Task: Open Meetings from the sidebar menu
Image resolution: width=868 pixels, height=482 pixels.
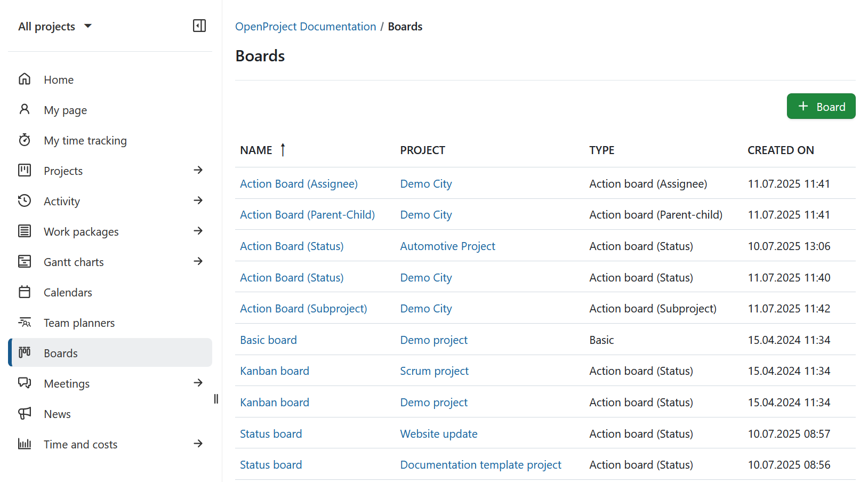Action: coord(67,383)
